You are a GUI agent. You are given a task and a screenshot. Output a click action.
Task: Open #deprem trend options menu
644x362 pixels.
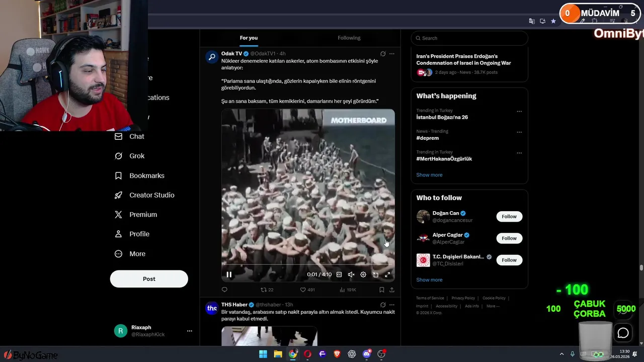tap(519, 132)
